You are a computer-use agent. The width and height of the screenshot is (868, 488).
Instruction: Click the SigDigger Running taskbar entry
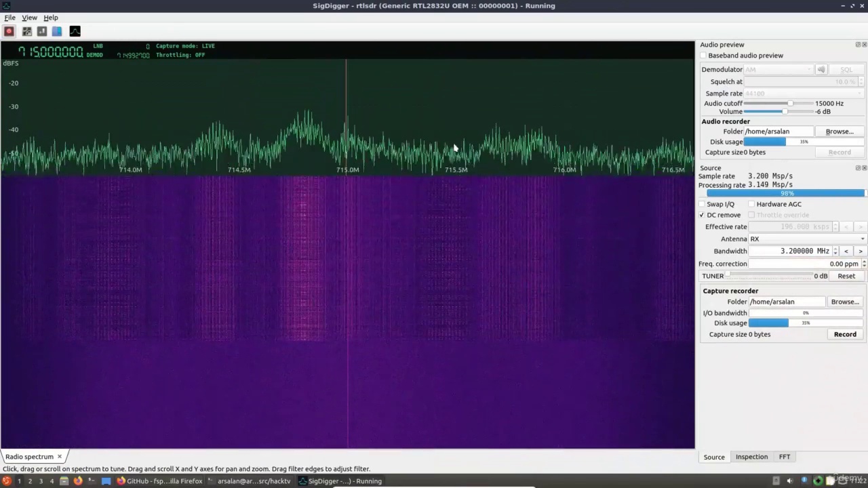[x=340, y=481]
